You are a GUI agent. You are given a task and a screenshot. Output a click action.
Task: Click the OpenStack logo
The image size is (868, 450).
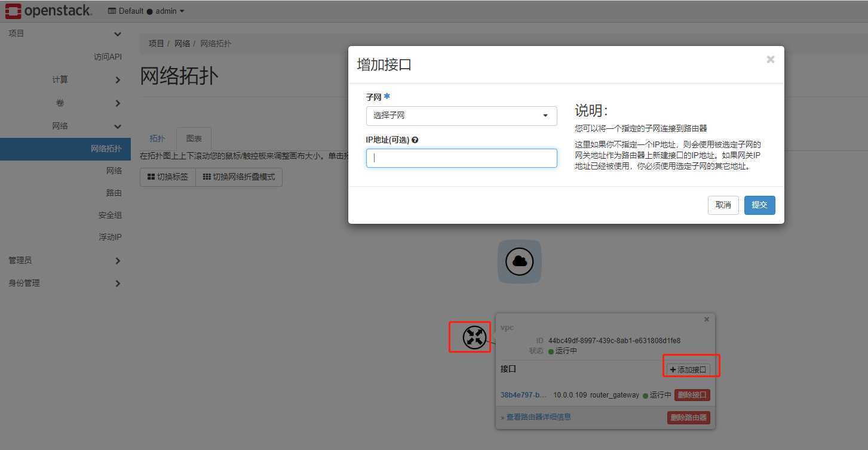(x=49, y=11)
